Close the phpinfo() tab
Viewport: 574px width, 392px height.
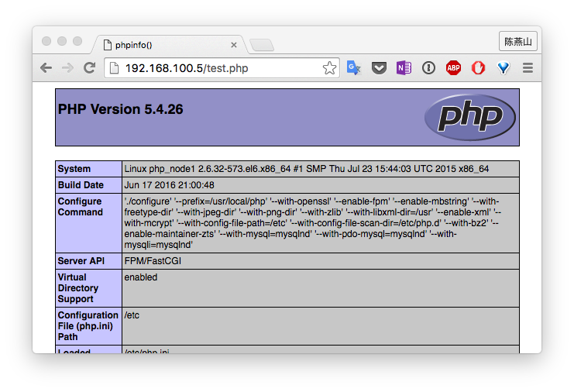tap(234, 45)
